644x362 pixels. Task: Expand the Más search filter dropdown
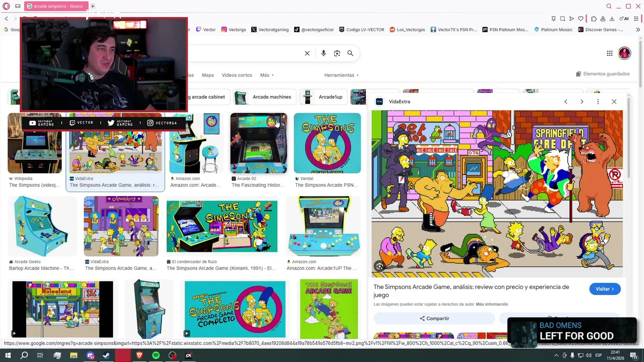[267, 75]
